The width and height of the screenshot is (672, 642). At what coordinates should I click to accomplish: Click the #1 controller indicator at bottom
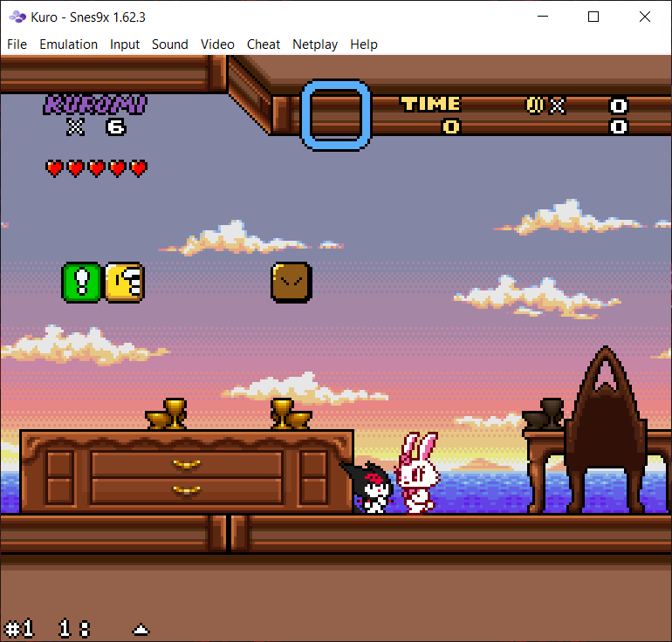[19, 629]
